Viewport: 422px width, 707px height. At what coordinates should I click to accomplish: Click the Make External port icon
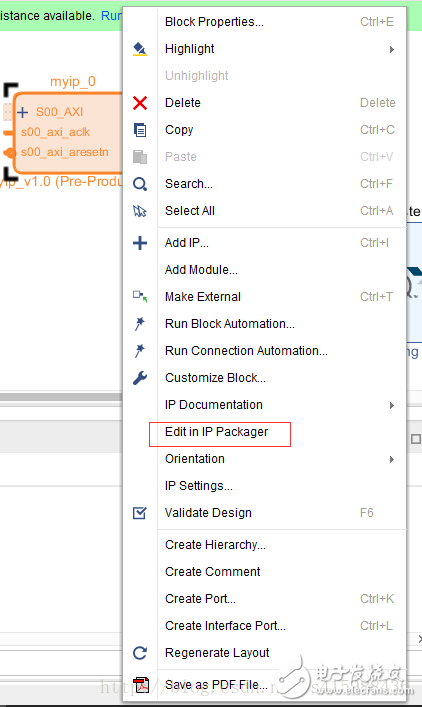coord(140,296)
